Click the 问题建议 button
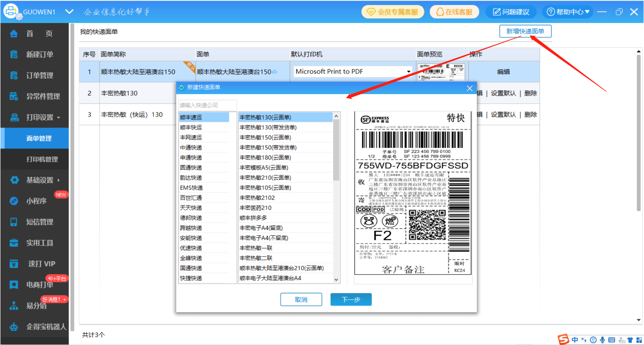The image size is (644, 345). [x=511, y=12]
